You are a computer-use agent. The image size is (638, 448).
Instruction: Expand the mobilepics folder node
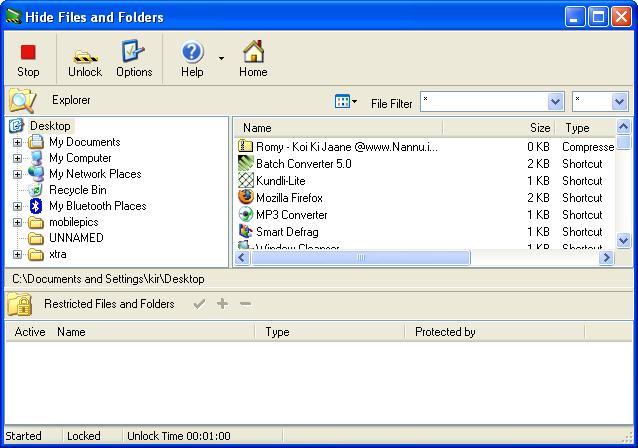(17, 222)
